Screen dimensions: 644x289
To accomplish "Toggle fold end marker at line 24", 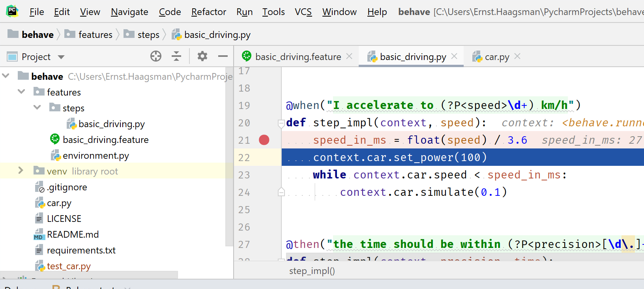I will (x=281, y=192).
